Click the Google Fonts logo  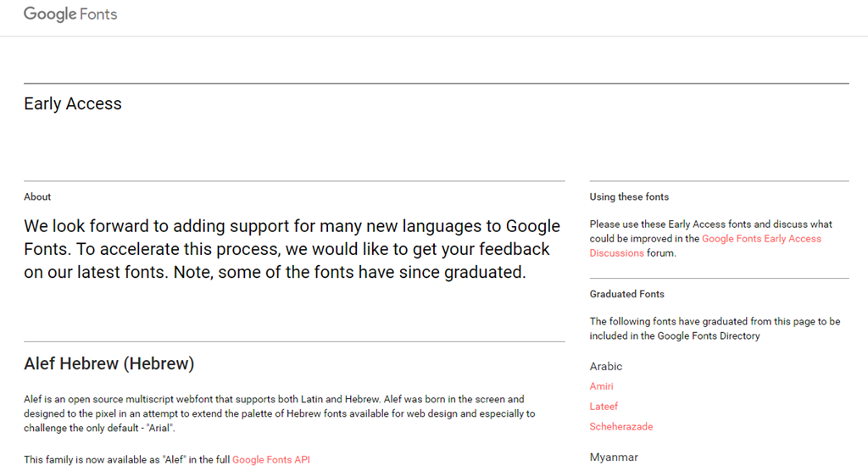point(70,14)
